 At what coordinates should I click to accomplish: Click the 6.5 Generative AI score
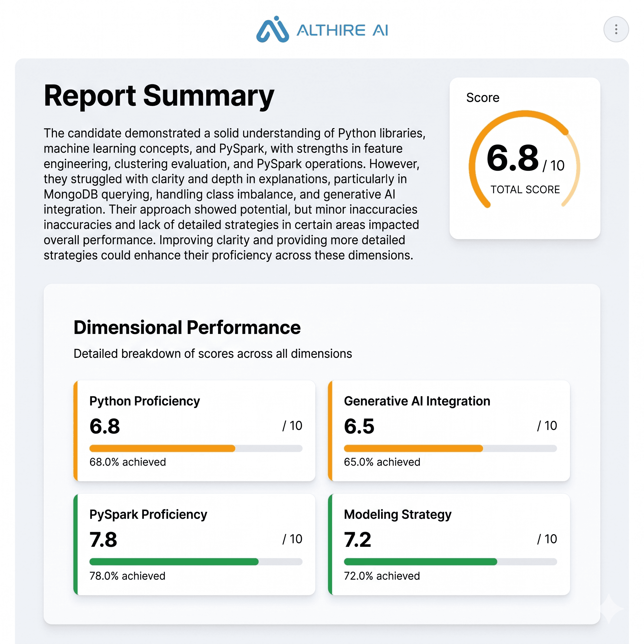coord(359,426)
